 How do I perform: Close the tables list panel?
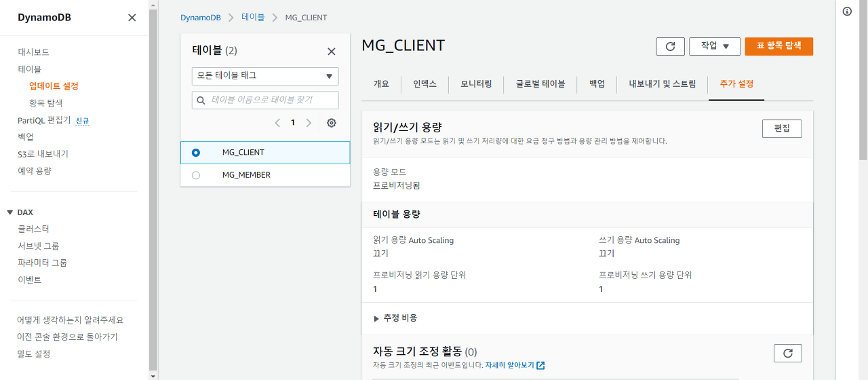332,51
